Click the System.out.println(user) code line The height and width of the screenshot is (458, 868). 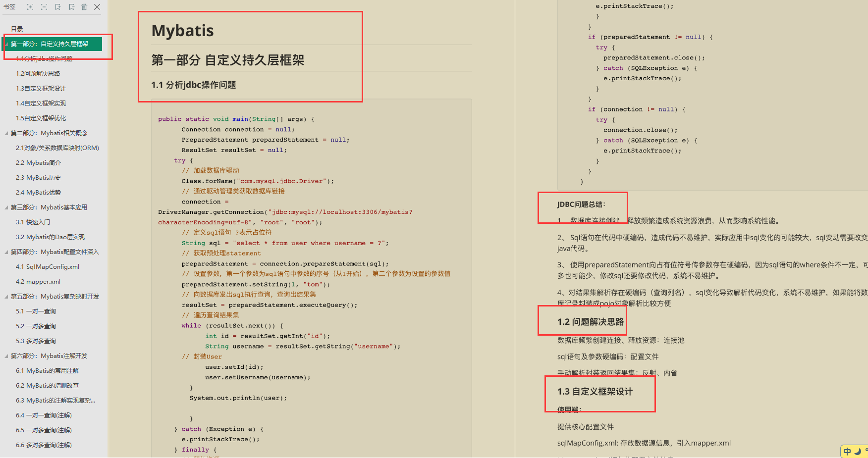pyautogui.click(x=238, y=398)
